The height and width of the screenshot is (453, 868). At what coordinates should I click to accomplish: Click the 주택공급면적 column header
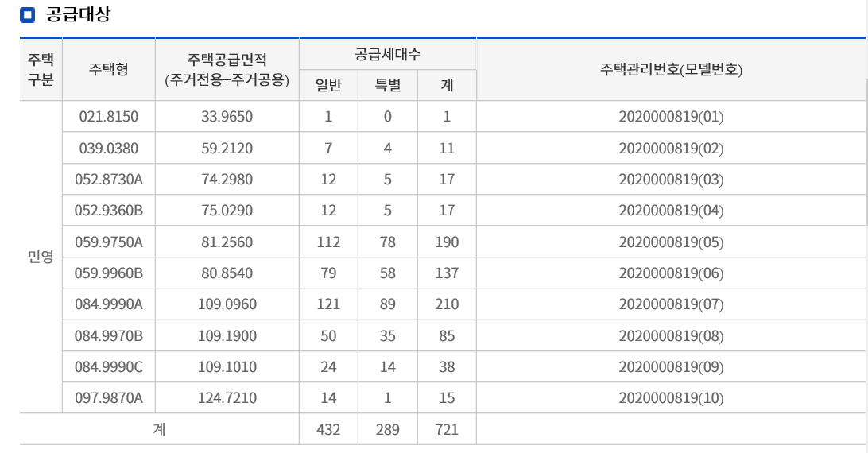pyautogui.click(x=227, y=70)
